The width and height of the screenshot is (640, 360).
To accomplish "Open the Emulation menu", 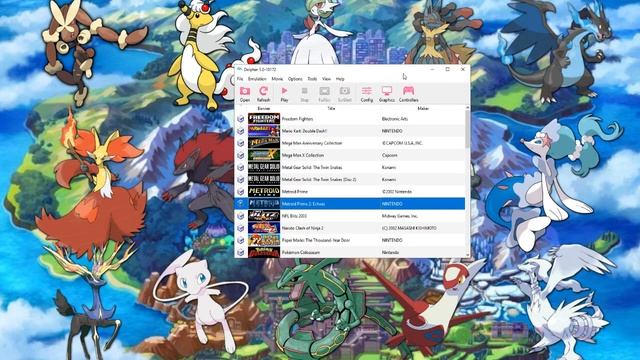I will pyautogui.click(x=257, y=79).
